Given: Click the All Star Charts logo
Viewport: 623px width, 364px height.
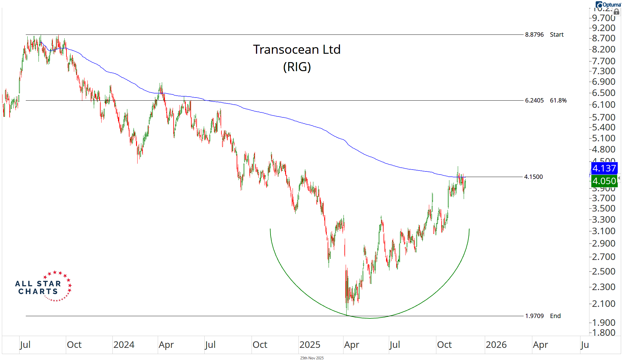Looking at the screenshot, I should [x=43, y=286].
